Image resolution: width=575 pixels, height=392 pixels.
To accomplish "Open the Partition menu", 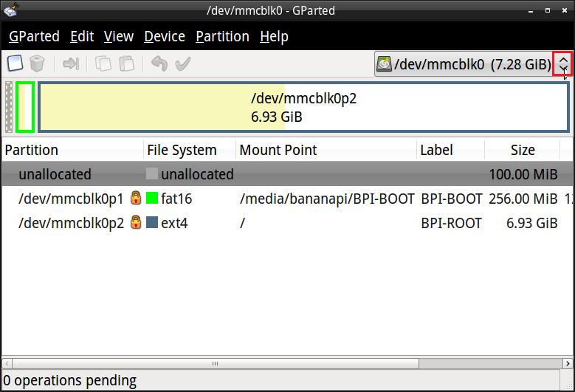I will (222, 36).
